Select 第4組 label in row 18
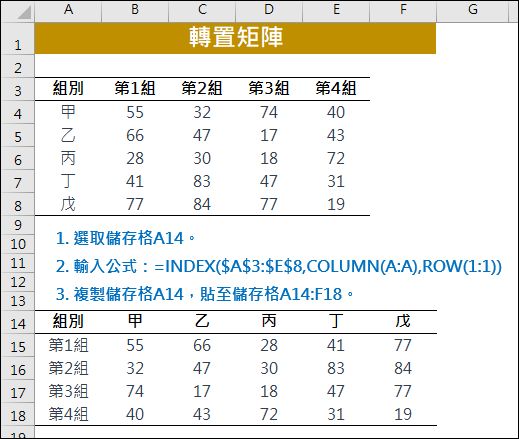Image resolution: width=519 pixels, height=439 pixels. click(x=68, y=414)
